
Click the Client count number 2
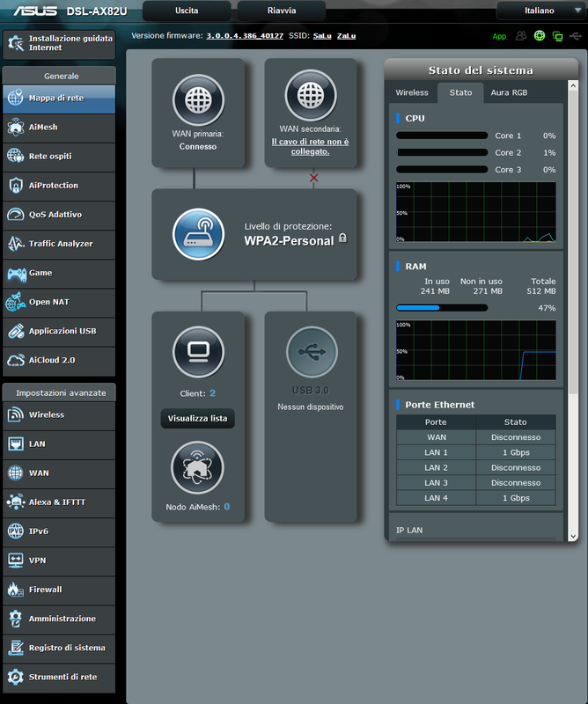point(212,393)
